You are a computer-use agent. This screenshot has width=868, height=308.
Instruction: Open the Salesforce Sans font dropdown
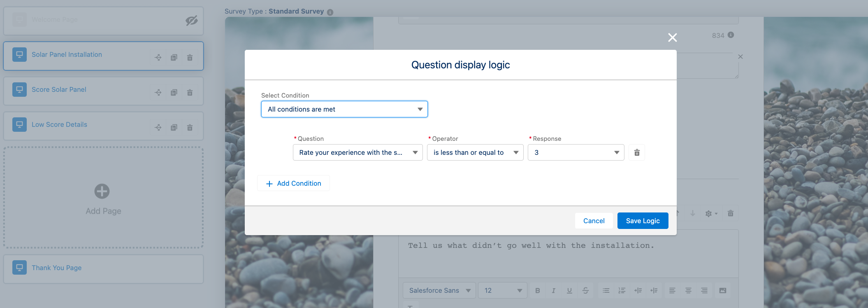[x=439, y=290]
